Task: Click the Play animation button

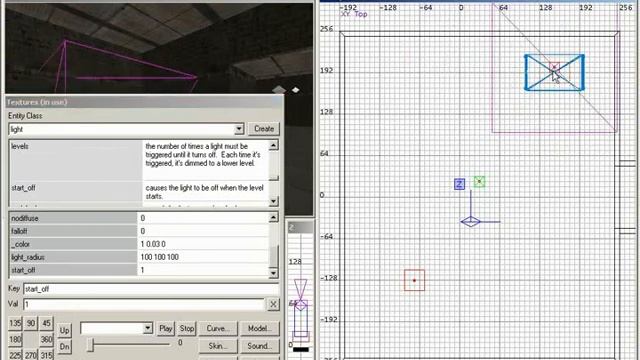Action: [x=165, y=328]
